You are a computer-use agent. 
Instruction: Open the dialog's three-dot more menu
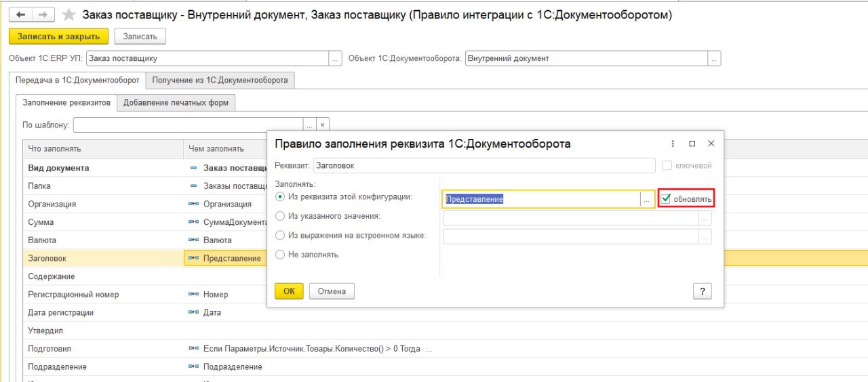pyautogui.click(x=673, y=144)
